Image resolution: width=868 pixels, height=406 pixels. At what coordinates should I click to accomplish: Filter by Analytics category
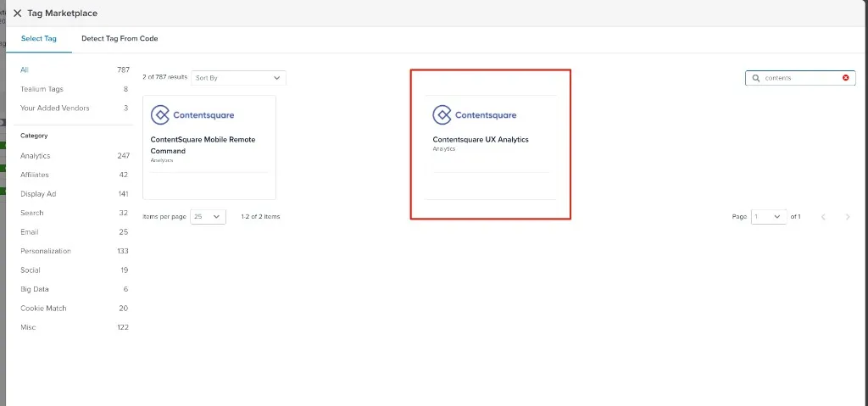(36, 156)
